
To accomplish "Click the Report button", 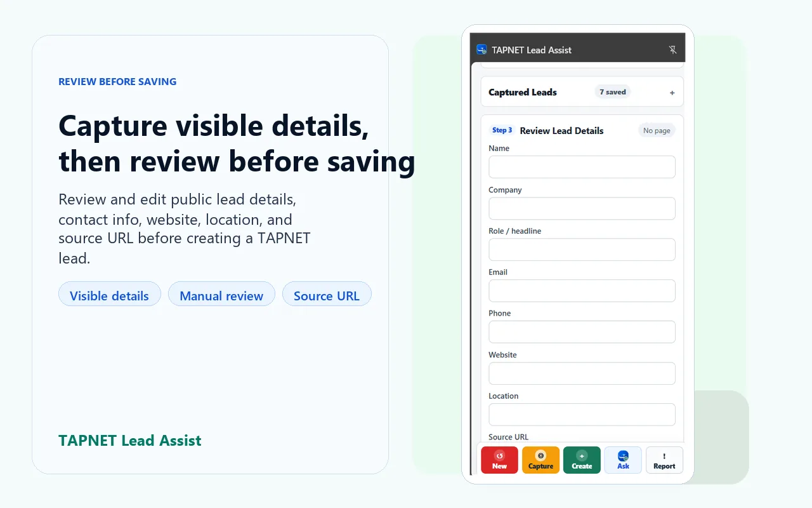I will [664, 460].
